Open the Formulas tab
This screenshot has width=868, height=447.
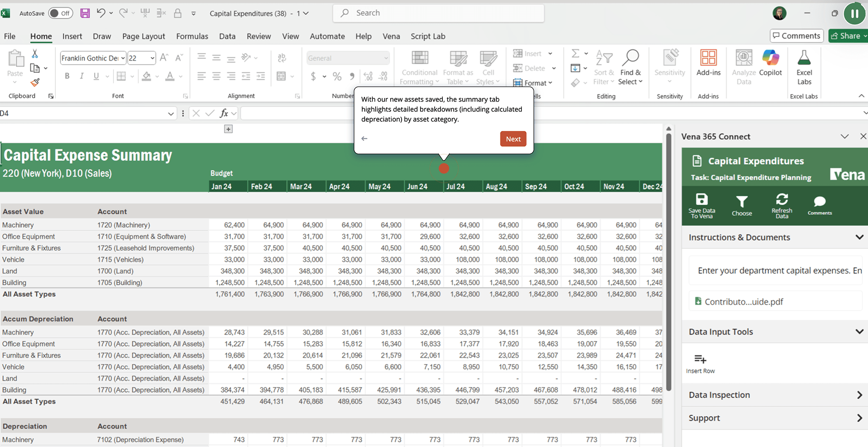pyautogui.click(x=192, y=36)
